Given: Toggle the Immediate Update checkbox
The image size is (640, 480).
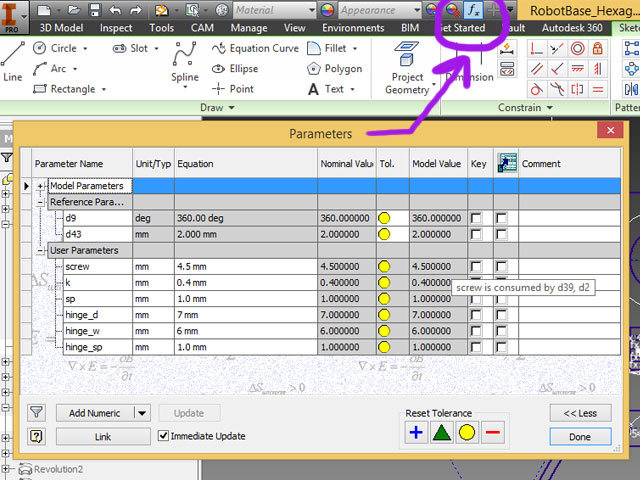Looking at the screenshot, I should [163, 436].
